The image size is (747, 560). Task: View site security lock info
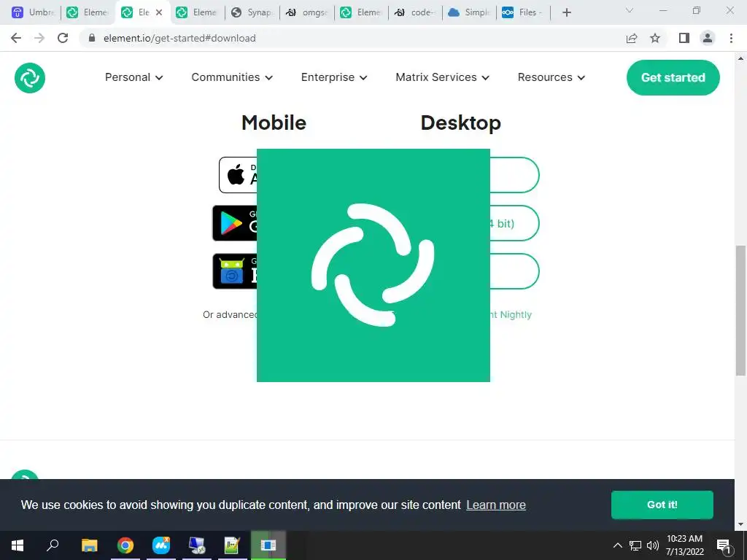[92, 38]
